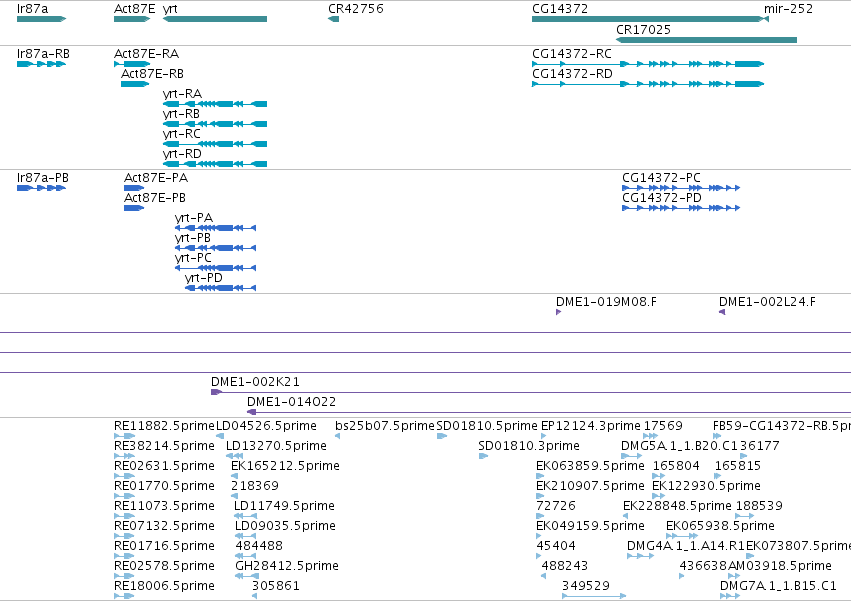Select the LD09035.5prime EST label
The width and height of the screenshot is (851, 601).
pyautogui.click(x=285, y=527)
